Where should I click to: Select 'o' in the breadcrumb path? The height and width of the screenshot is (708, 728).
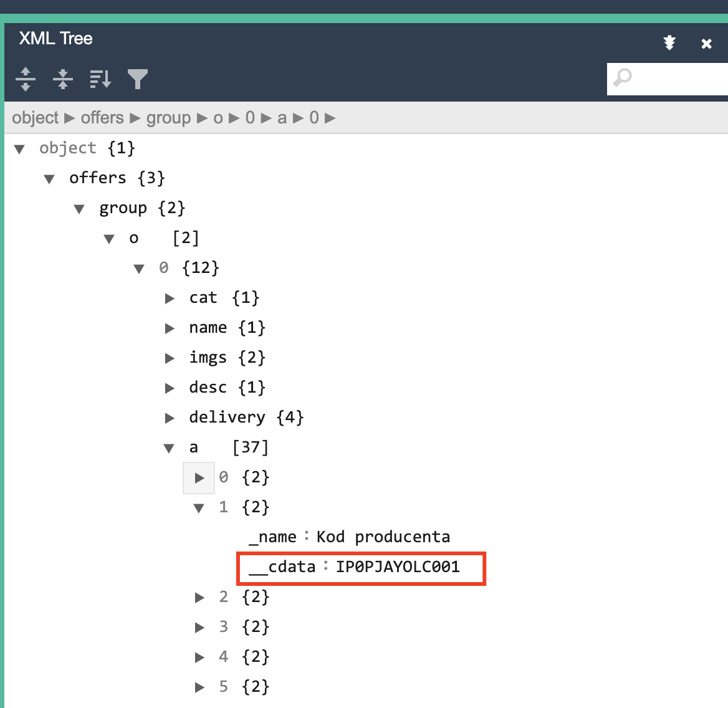click(x=218, y=117)
